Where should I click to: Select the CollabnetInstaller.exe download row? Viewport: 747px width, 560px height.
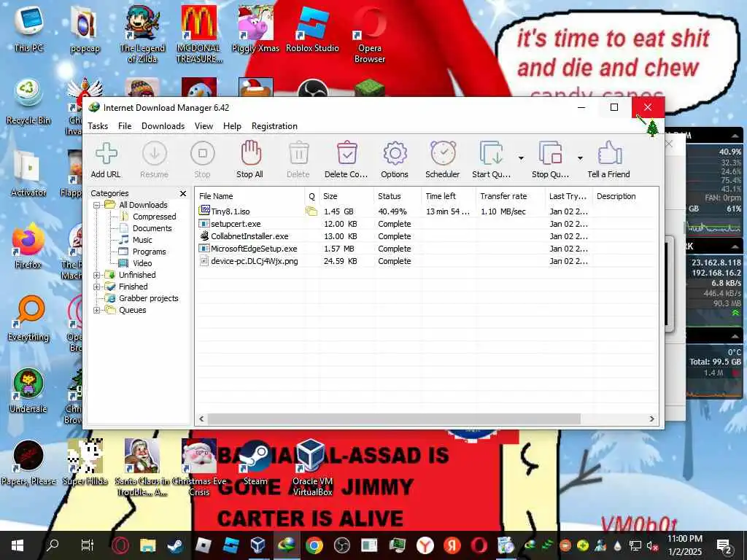(x=427, y=236)
